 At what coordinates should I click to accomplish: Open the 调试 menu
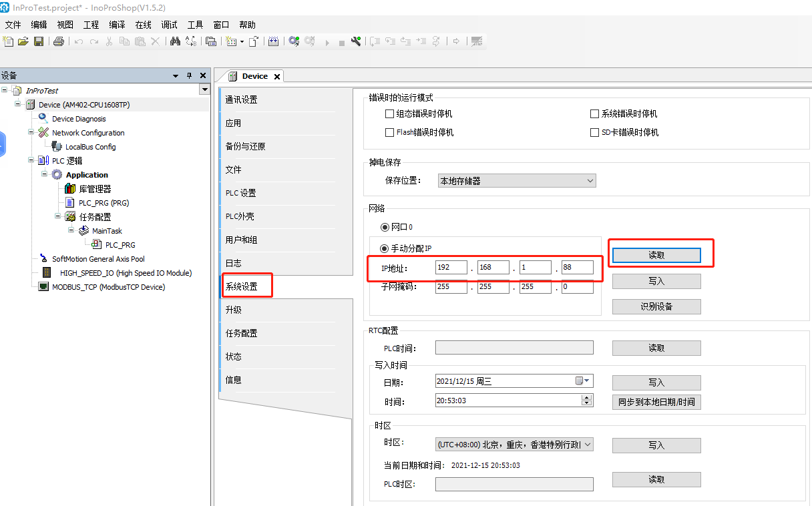[x=168, y=25]
